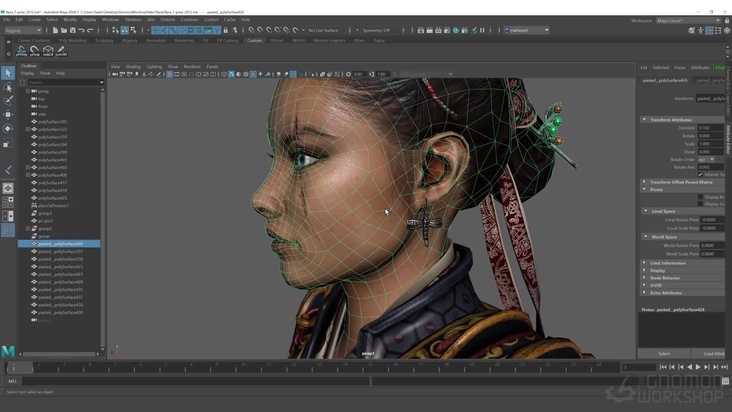This screenshot has height=412, width=732.
Task: Expand Transform Offset Parent Matrix section
Action: [644, 182]
